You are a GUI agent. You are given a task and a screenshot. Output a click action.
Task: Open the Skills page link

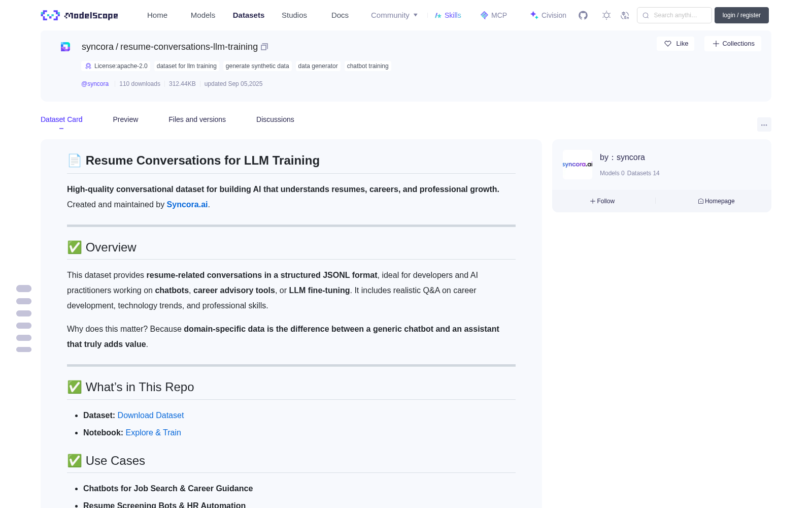click(x=448, y=15)
